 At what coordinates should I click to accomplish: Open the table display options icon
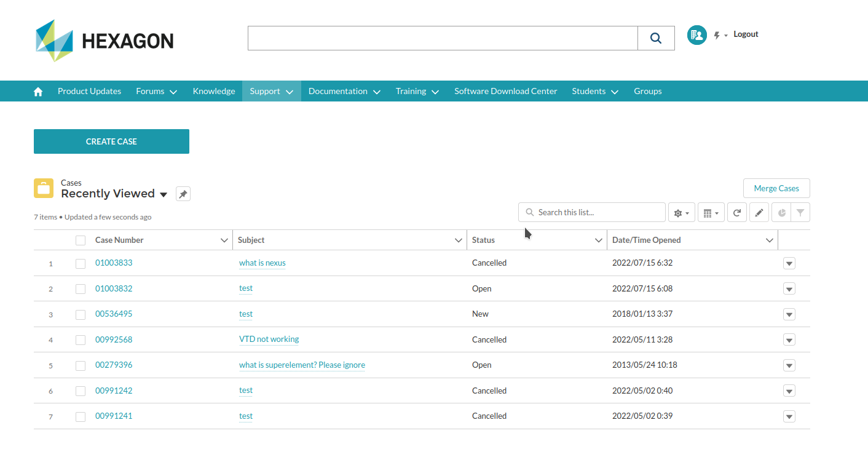pos(711,212)
